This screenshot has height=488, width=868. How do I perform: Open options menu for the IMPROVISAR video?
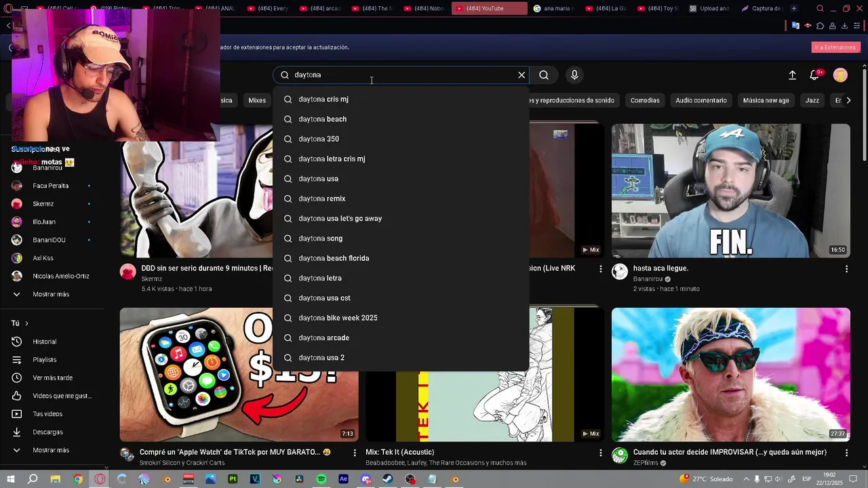846,453
